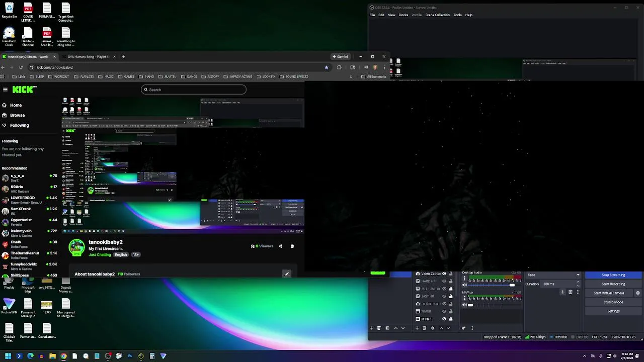
Task: Open the MUSIC bookmarks folder
Action: point(106,76)
